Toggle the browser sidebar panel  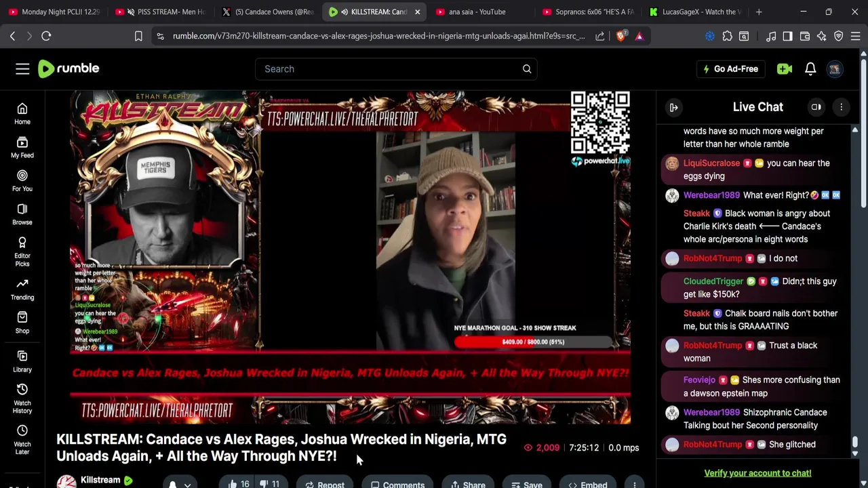click(x=787, y=36)
